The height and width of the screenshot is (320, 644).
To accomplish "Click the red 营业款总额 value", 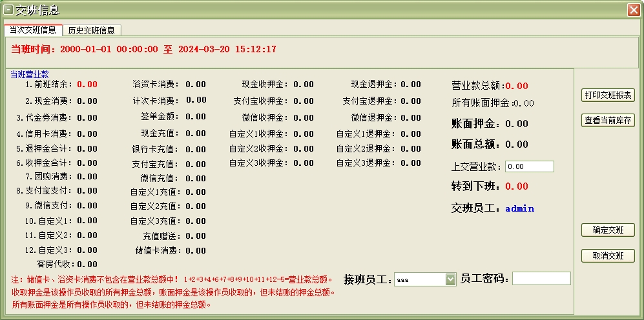I will pos(517,86).
